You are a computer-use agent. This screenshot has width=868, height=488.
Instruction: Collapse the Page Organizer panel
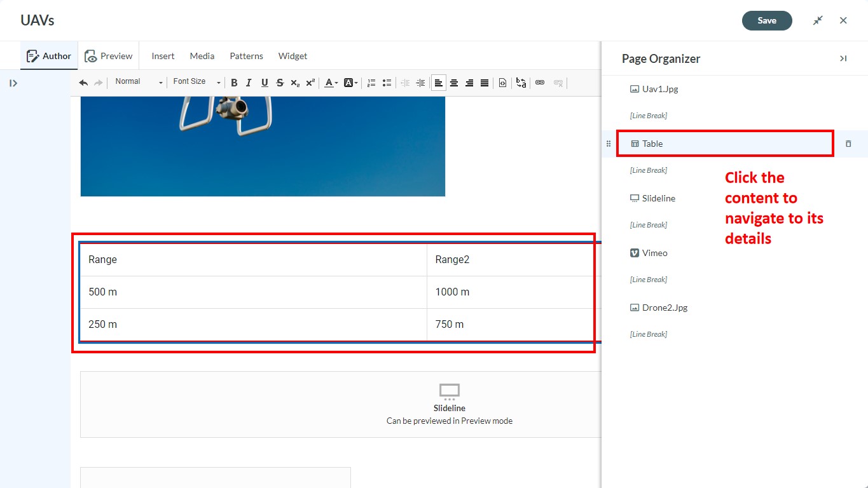[x=843, y=58]
